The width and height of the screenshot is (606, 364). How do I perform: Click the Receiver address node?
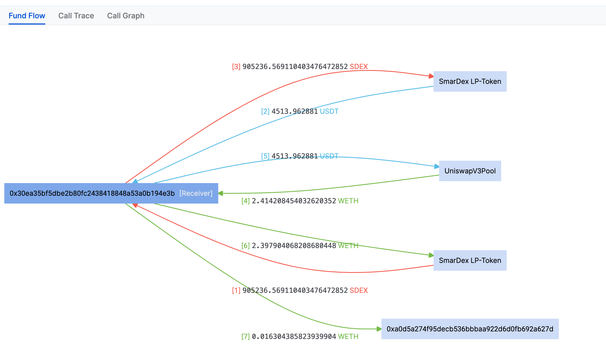[x=92, y=193]
